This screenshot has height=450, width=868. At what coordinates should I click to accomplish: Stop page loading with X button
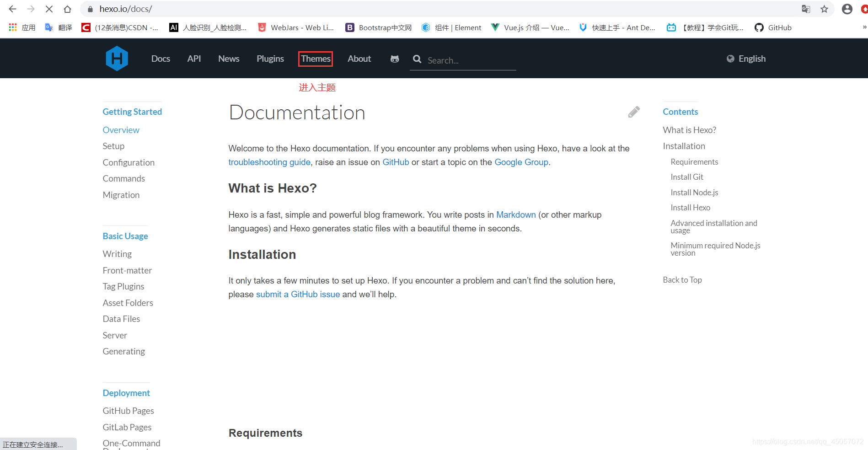[x=49, y=9]
